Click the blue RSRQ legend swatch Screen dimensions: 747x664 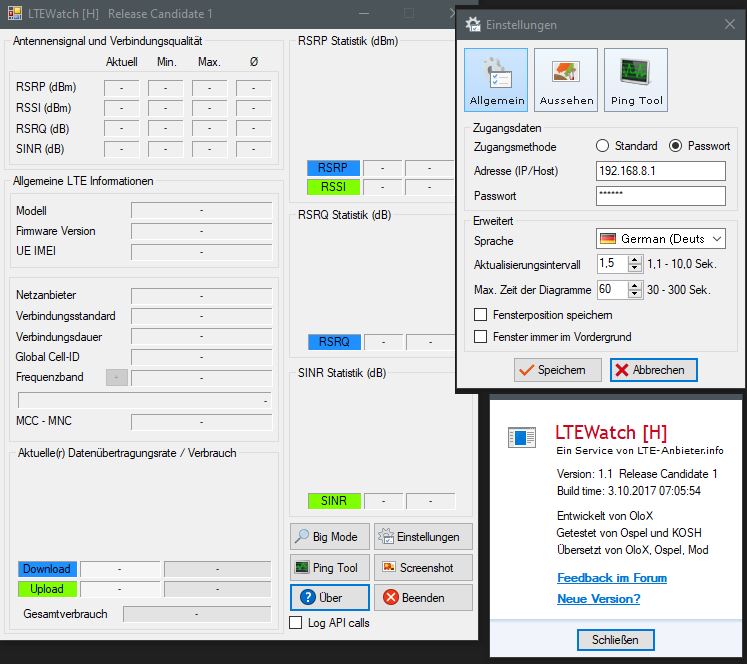334,342
